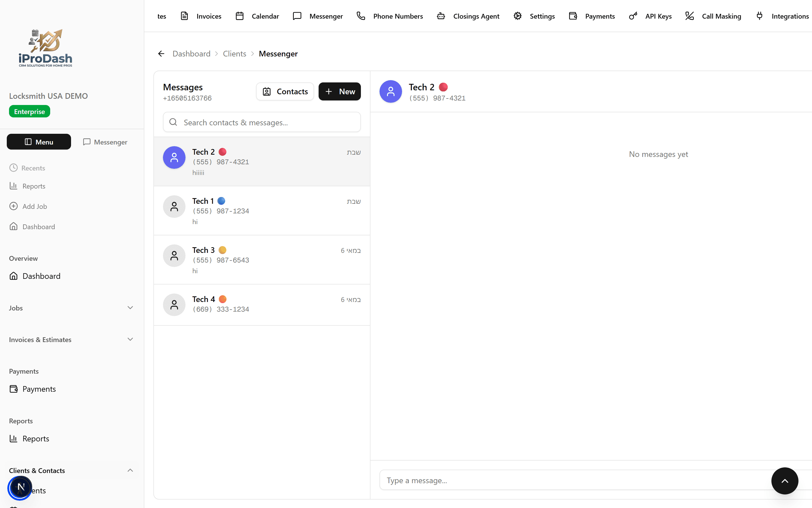Start a New message
The width and height of the screenshot is (812, 508).
coord(339,91)
